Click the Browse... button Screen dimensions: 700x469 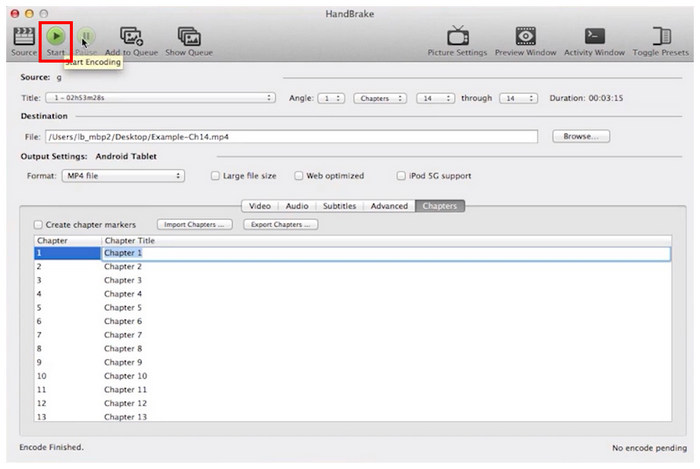[581, 136]
